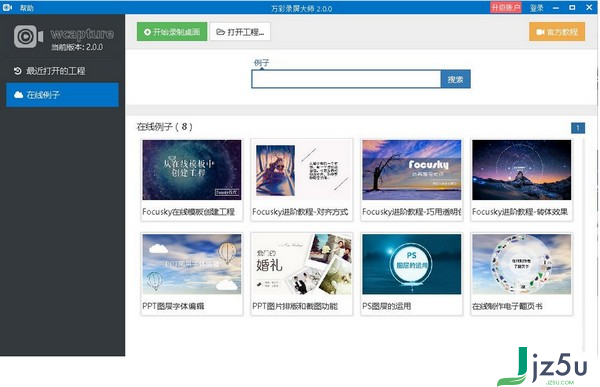Open the PS图层的运用 thumbnail
This screenshot has height=387, width=600.
[412, 264]
